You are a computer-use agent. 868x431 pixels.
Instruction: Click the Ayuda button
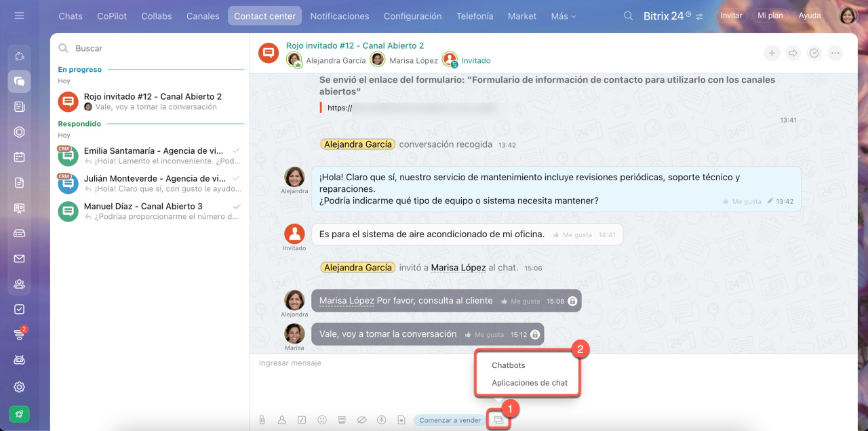coord(810,16)
